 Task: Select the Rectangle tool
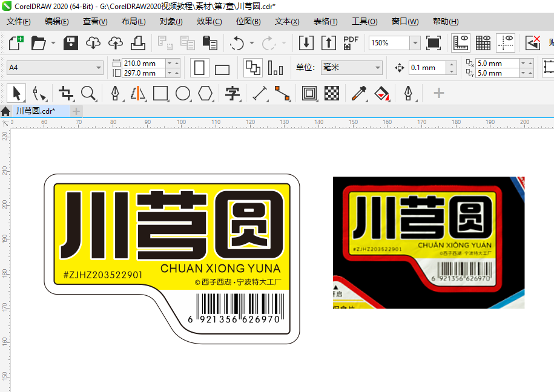click(x=159, y=94)
